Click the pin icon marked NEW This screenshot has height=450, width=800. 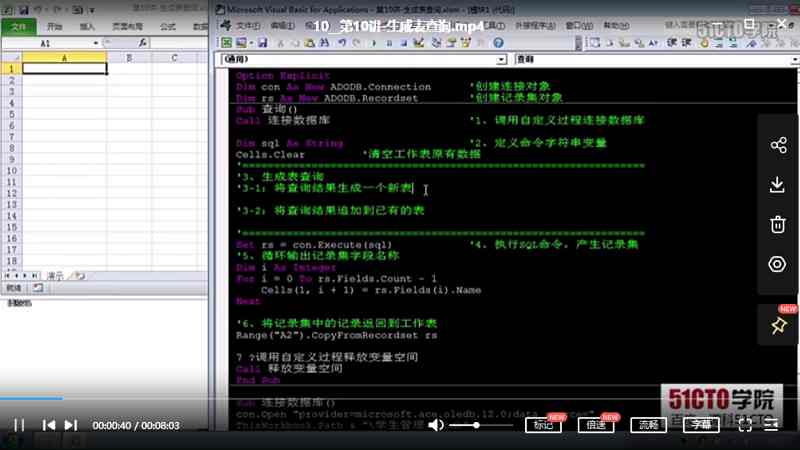777,325
